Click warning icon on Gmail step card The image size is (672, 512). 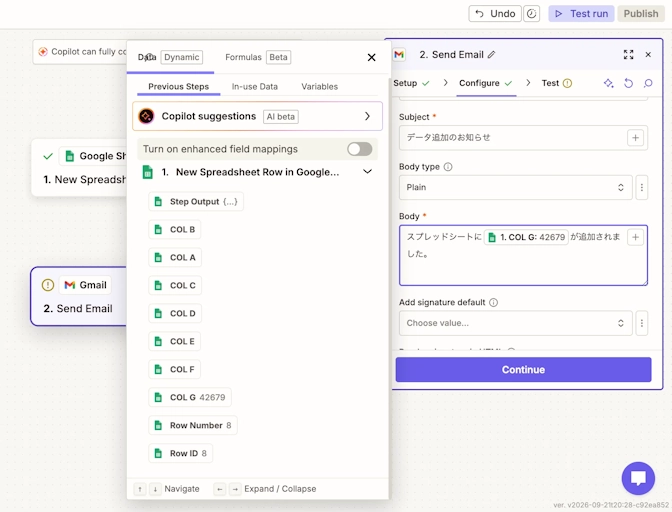point(48,285)
